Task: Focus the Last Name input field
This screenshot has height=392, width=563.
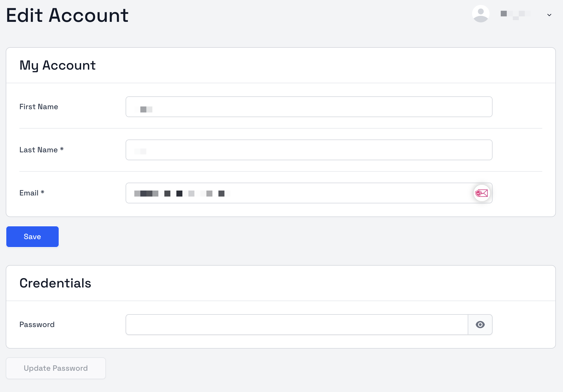Action: pyautogui.click(x=309, y=150)
